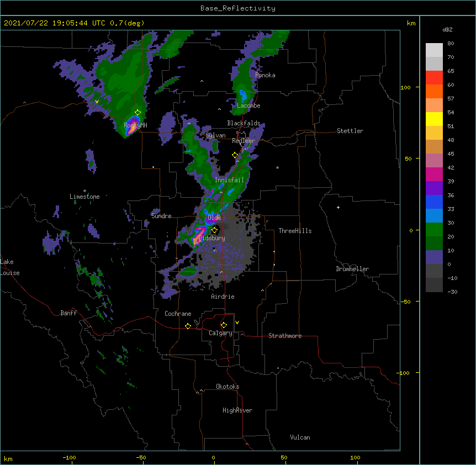Click the Calgary city label
The image size is (476, 465).
click(220, 333)
